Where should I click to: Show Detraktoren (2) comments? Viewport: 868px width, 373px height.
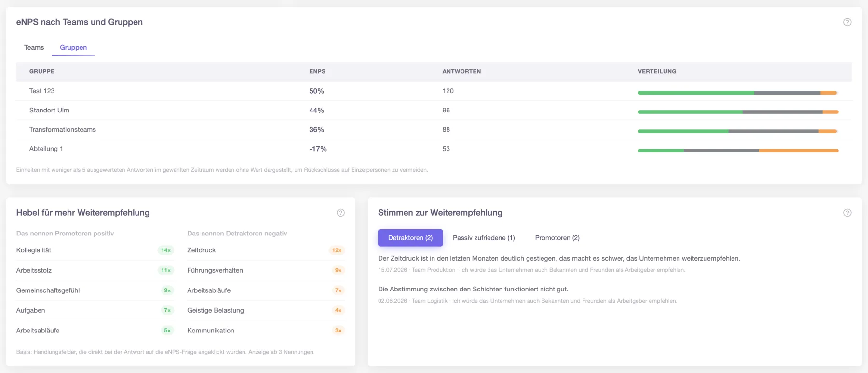pyautogui.click(x=410, y=238)
